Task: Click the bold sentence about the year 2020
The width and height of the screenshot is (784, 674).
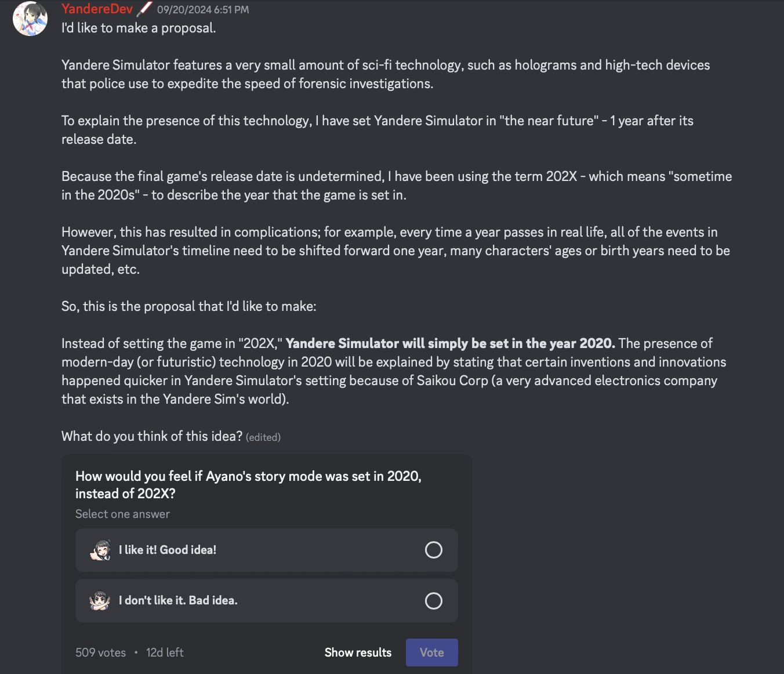Action: point(450,343)
